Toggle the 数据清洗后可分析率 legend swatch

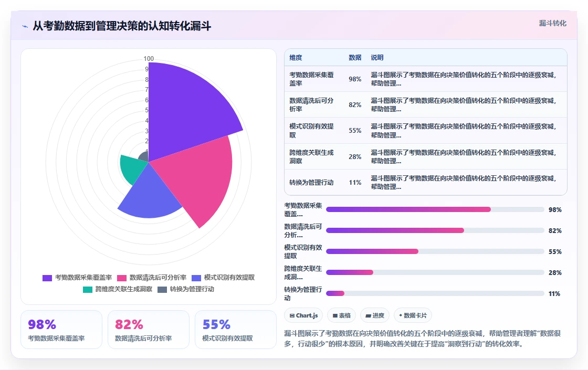tap(121, 278)
